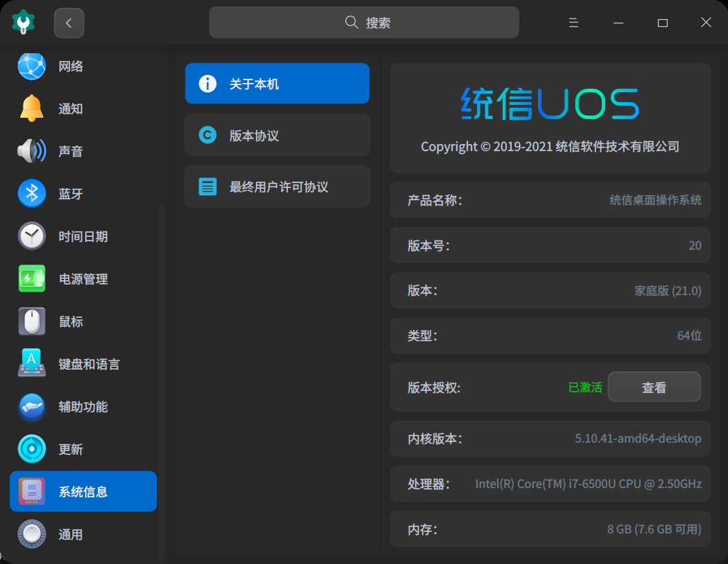Click the version number value 20
728x564 pixels.
pos(695,245)
